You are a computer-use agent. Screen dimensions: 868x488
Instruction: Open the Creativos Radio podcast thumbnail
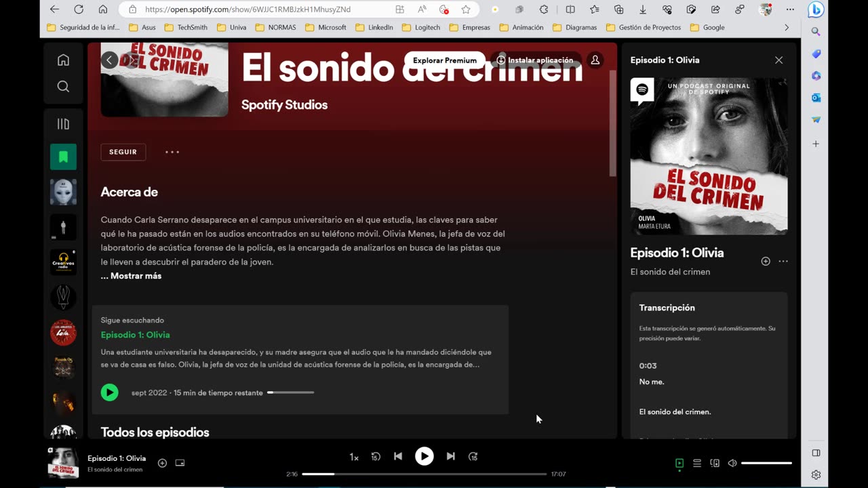(63, 262)
